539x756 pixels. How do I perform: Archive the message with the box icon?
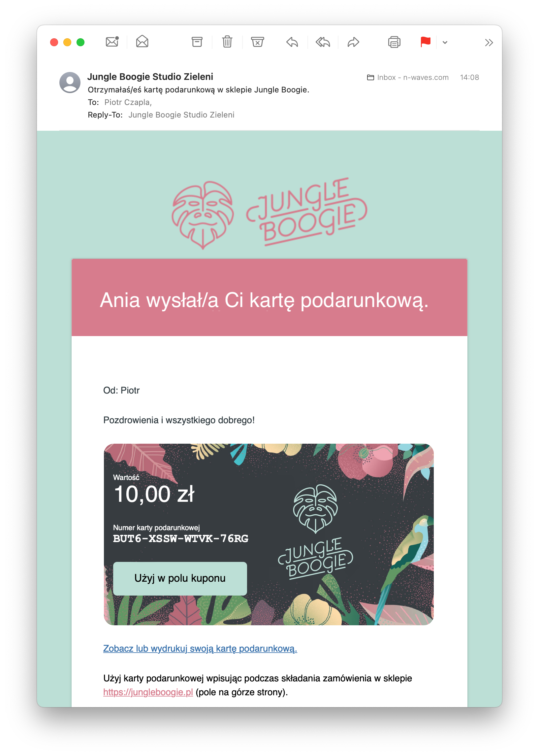197,42
